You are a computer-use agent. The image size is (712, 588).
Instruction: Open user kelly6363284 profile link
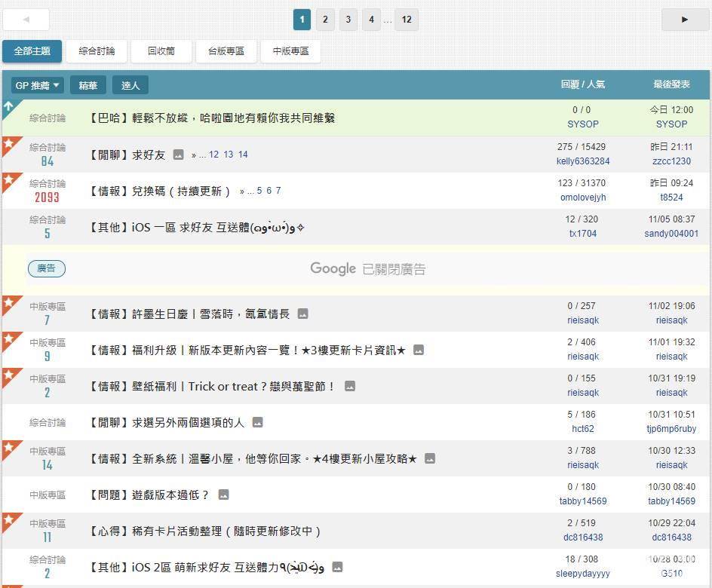[583, 161]
